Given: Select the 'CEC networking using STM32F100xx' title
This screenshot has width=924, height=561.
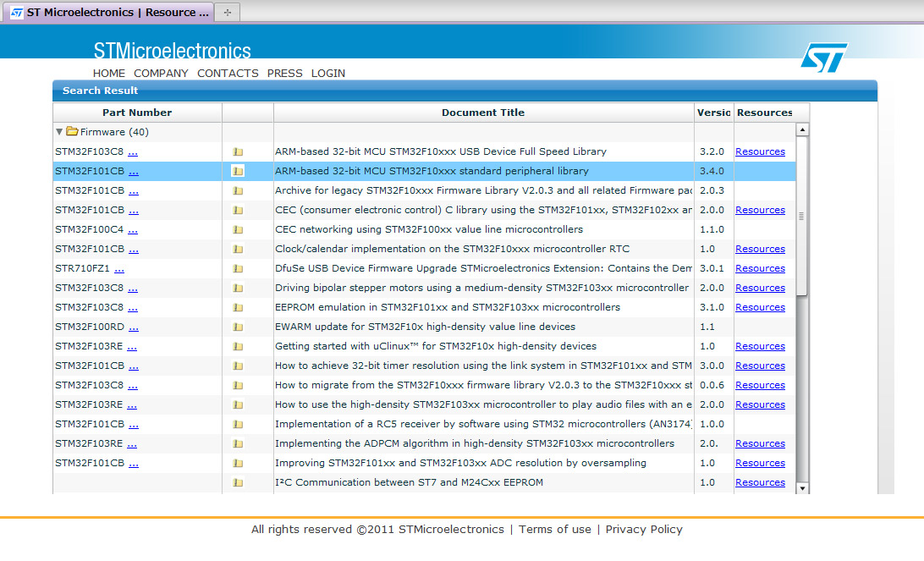Looking at the screenshot, I should click(x=428, y=229).
